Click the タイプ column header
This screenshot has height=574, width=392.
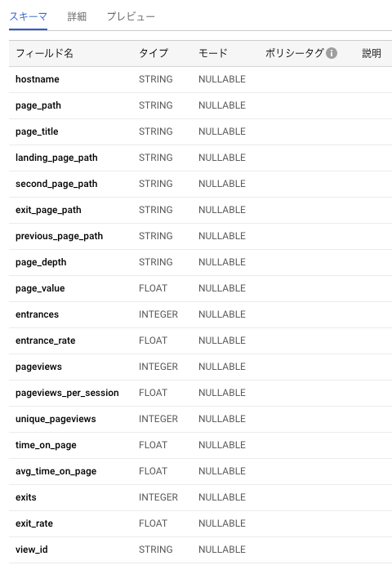click(x=154, y=53)
